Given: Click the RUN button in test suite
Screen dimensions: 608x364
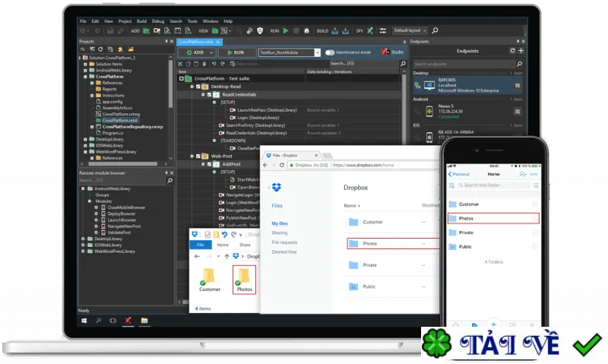Looking at the screenshot, I should 237,52.
